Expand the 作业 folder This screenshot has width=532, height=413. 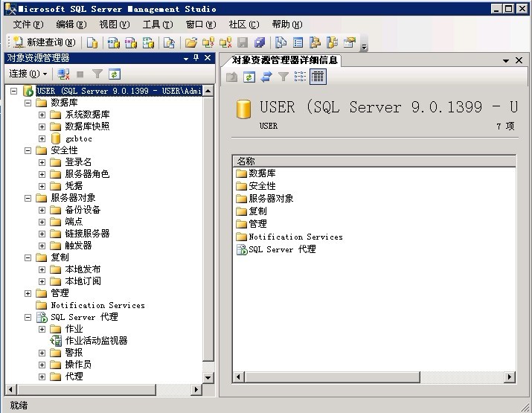(42, 329)
